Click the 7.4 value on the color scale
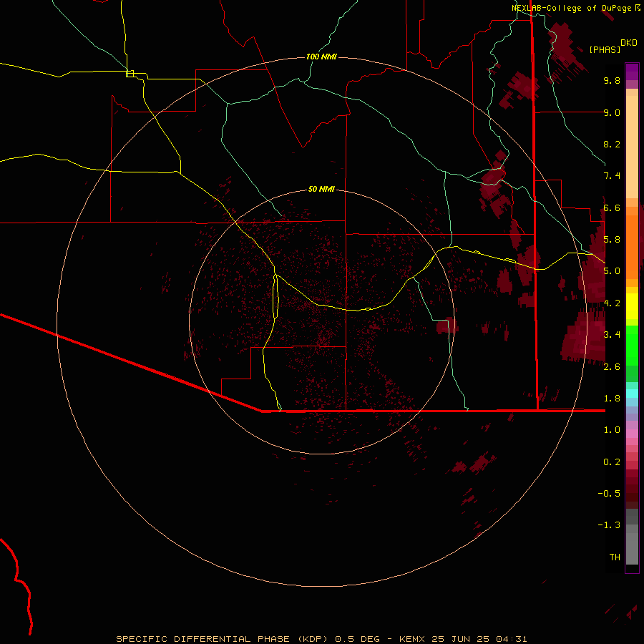Screen dimensions: 644x644 pyautogui.click(x=612, y=176)
